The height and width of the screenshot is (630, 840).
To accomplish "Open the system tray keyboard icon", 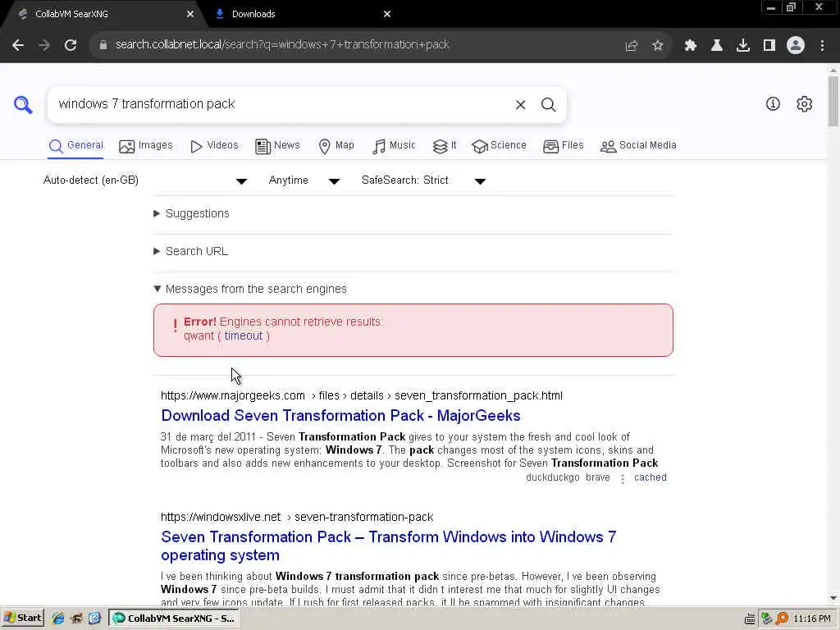I will 750,619.
